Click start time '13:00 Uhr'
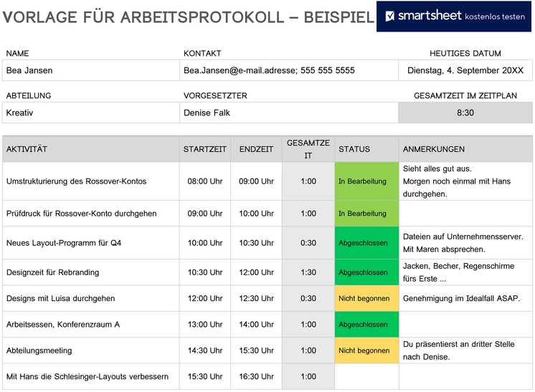Screen dimensions: 535x392 point(205,325)
